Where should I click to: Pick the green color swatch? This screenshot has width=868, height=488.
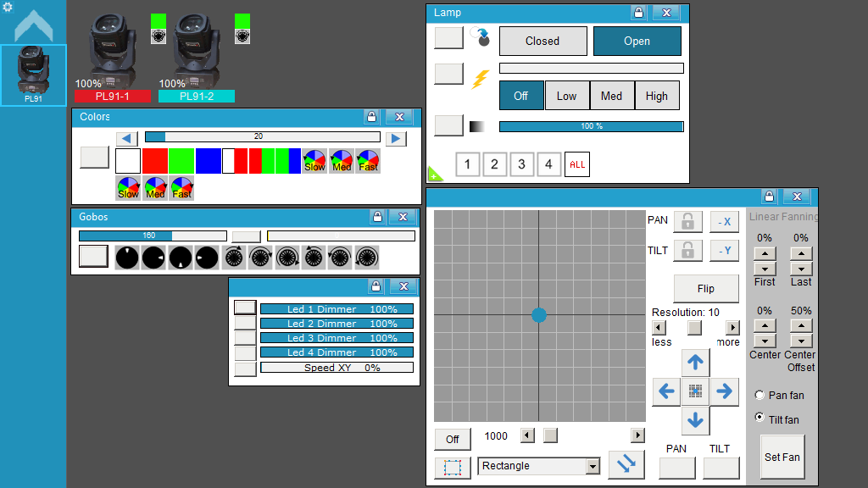(x=181, y=161)
